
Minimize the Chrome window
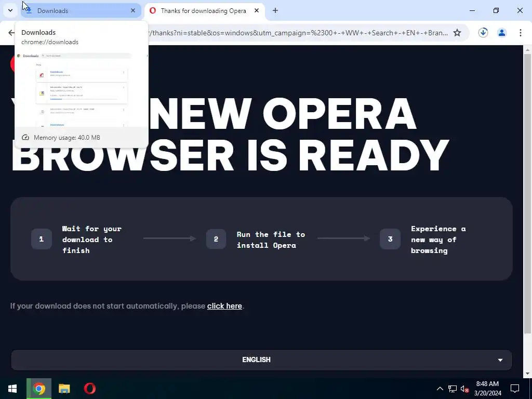point(472,10)
